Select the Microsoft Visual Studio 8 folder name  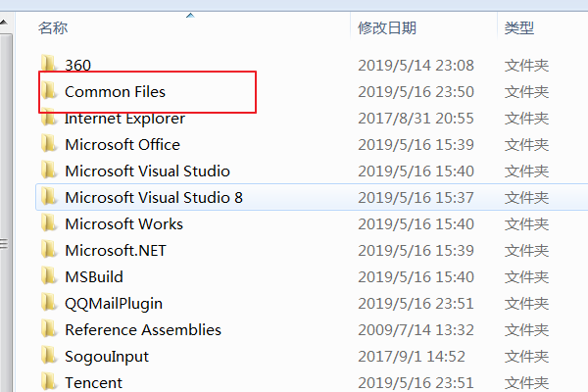coord(154,198)
